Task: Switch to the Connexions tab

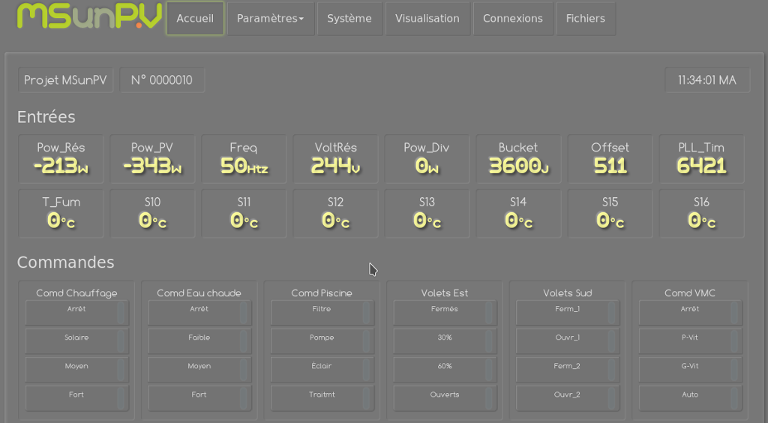Action: tap(512, 18)
